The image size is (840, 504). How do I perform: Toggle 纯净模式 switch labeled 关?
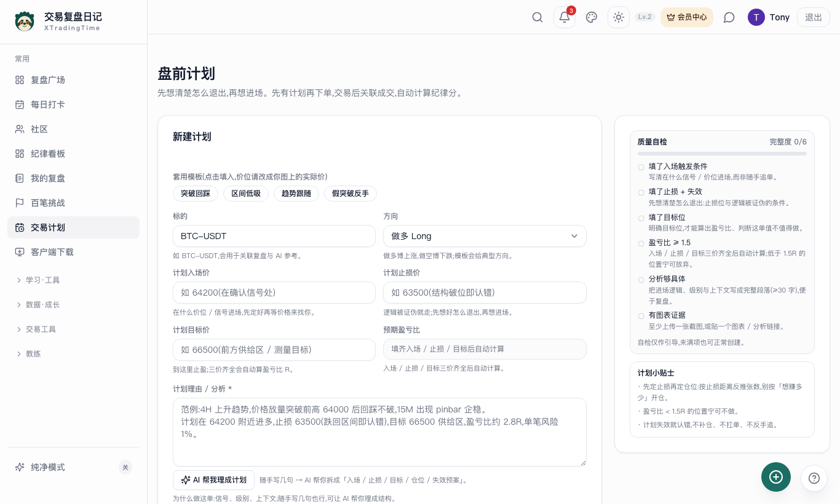(125, 467)
